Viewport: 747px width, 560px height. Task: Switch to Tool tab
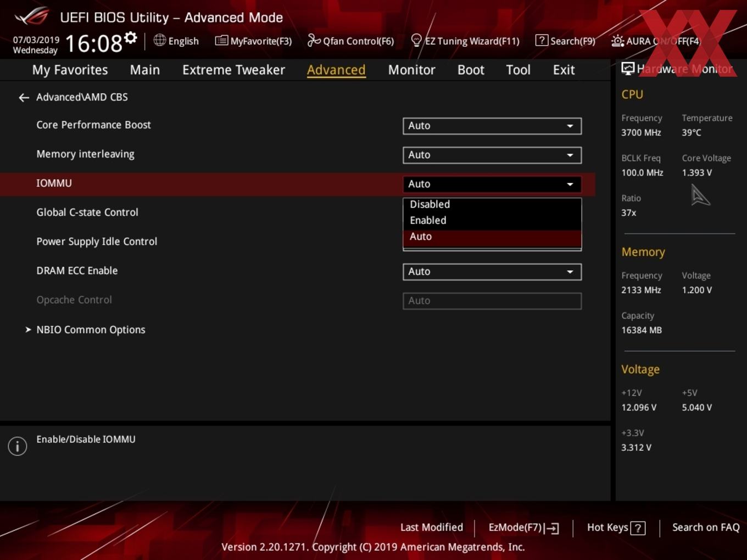coord(518,70)
